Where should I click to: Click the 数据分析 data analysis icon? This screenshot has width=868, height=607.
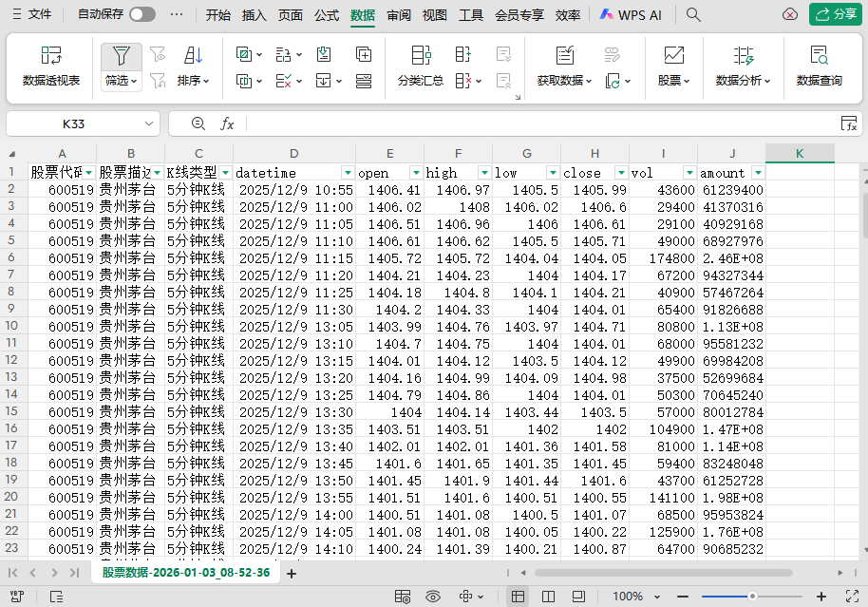click(743, 56)
